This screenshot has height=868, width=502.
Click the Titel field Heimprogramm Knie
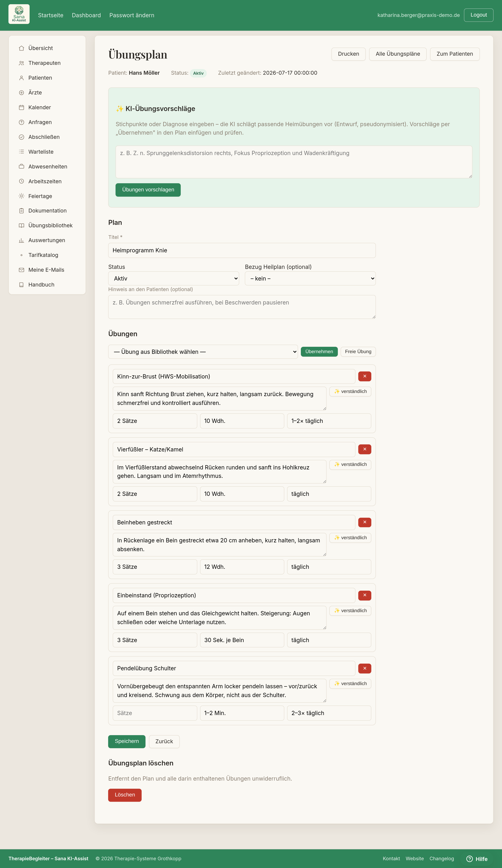pyautogui.click(x=242, y=250)
